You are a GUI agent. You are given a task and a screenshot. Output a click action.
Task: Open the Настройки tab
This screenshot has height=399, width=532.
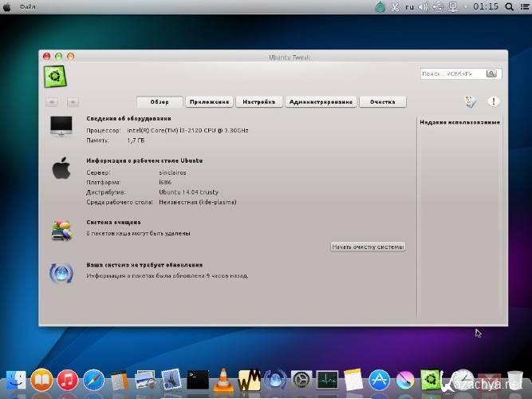click(x=259, y=102)
